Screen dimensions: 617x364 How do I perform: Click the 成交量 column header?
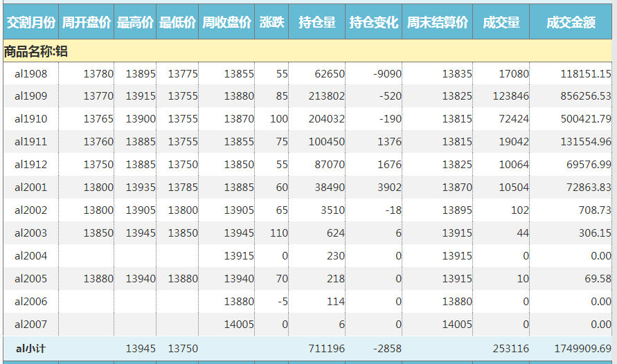(x=501, y=23)
